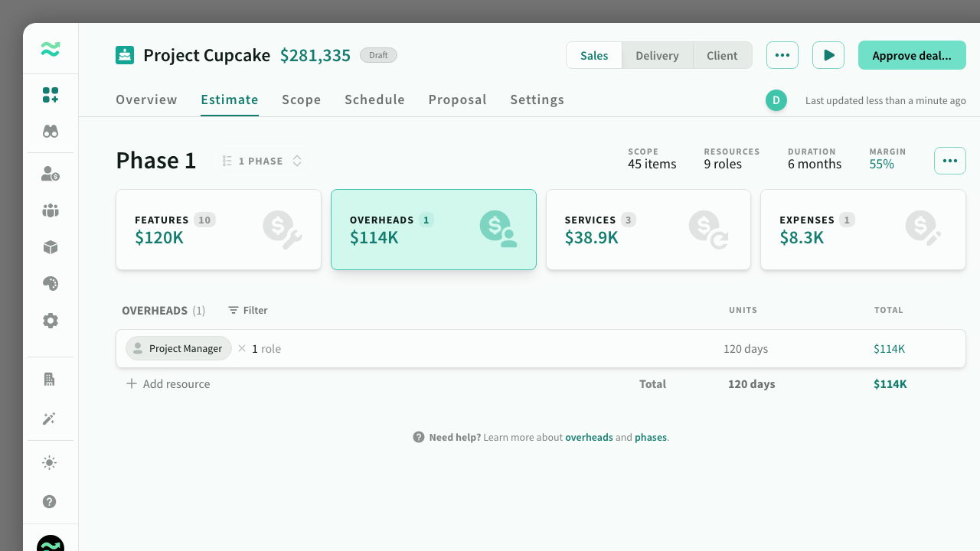Click the magic wand sidebar icon
The image size is (980, 551).
51,419
